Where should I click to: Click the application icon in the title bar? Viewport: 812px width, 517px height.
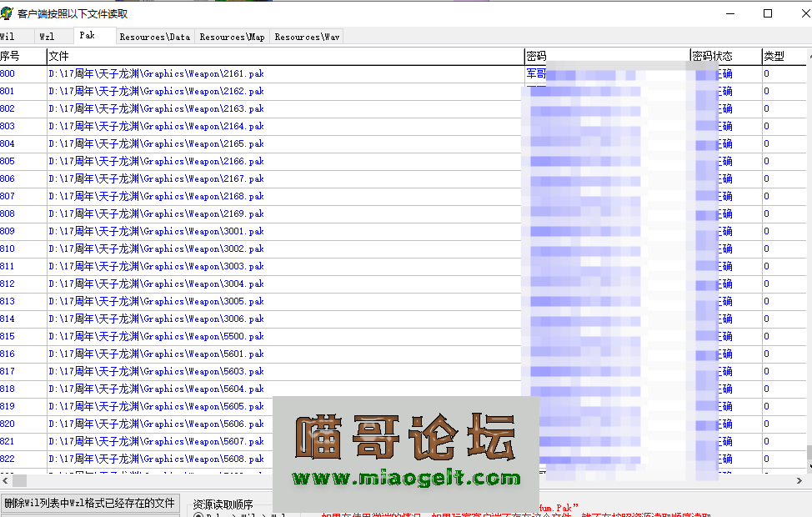coord(8,13)
